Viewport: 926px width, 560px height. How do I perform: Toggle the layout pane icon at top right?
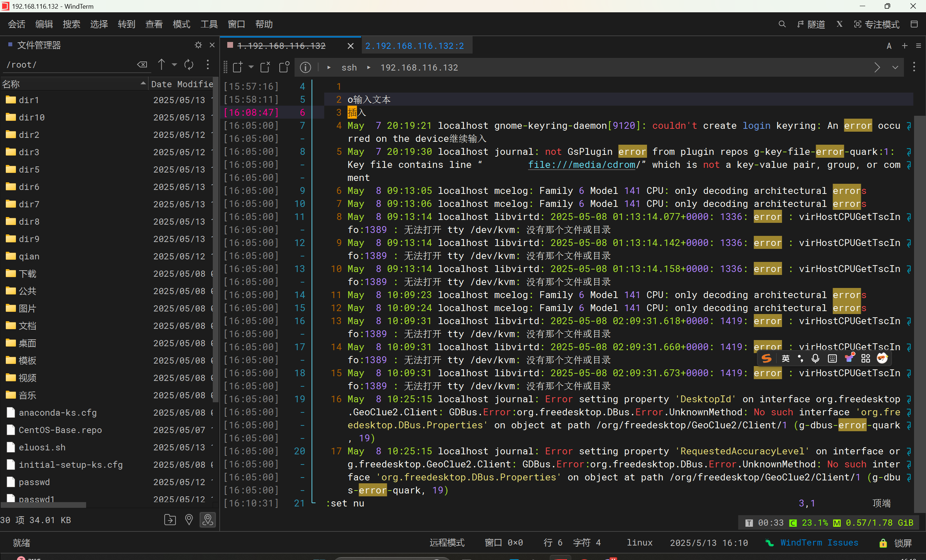pyautogui.click(x=914, y=24)
